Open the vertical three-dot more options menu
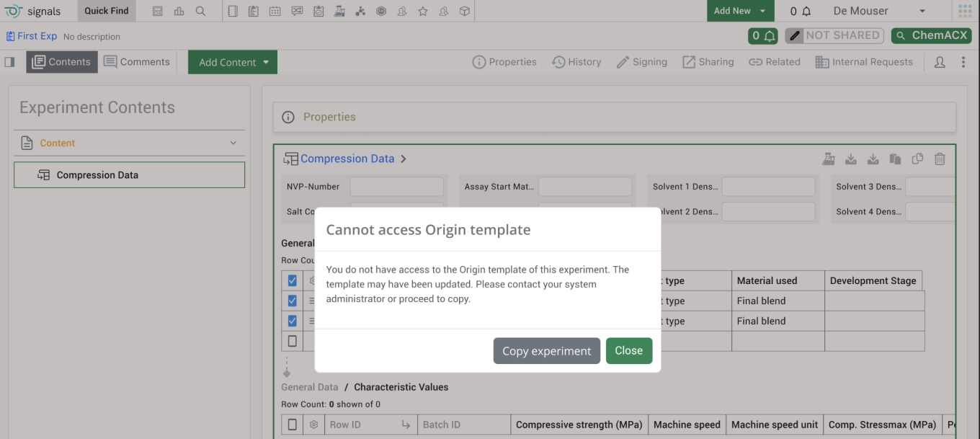 (963, 62)
